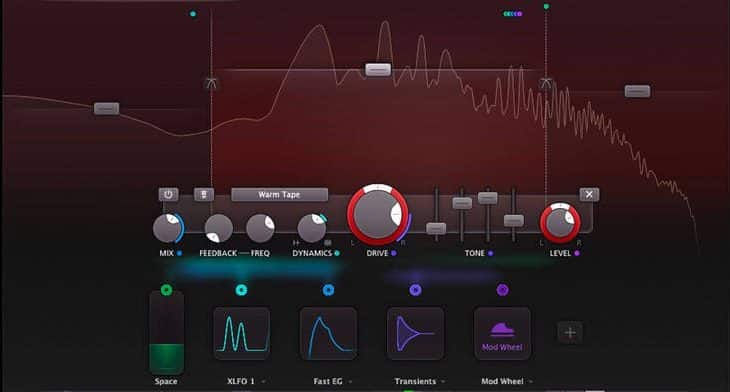This screenshot has height=392, width=730.
Task: Click the purple drag target above Mod Wheel
Action: point(502,290)
